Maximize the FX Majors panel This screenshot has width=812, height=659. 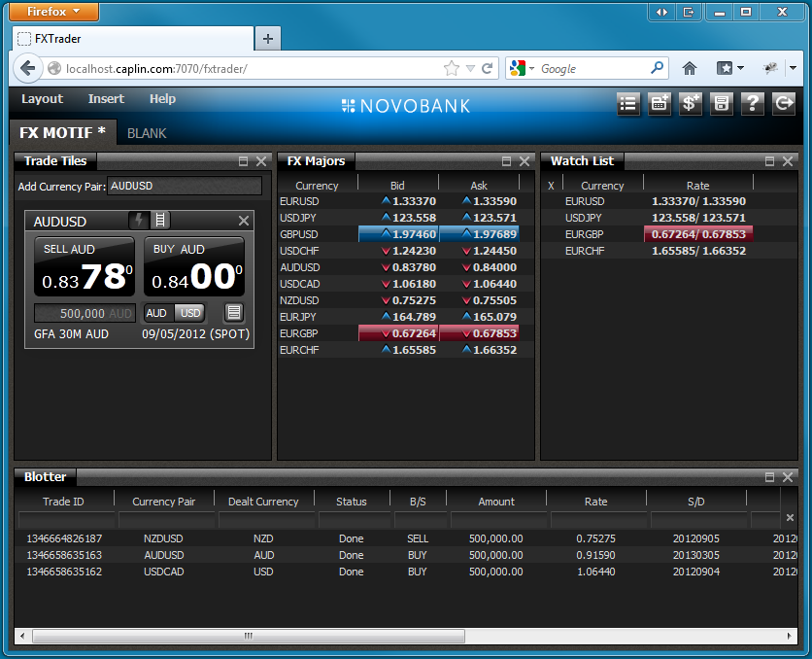click(x=506, y=161)
